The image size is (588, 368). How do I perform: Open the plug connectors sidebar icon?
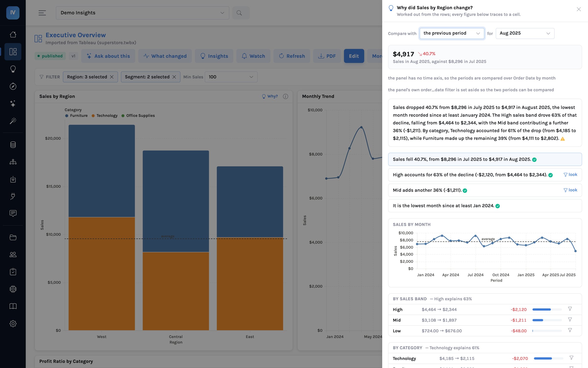tap(13, 196)
